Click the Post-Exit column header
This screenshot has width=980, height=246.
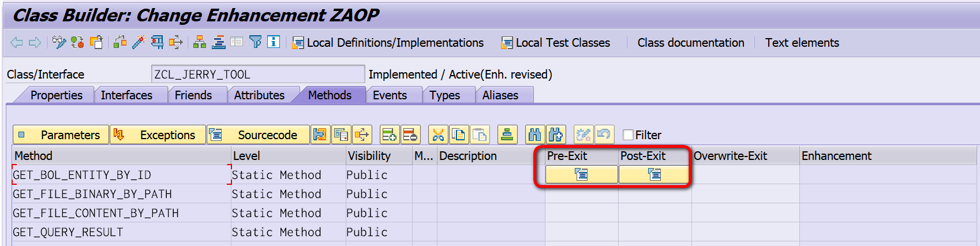[654, 156]
